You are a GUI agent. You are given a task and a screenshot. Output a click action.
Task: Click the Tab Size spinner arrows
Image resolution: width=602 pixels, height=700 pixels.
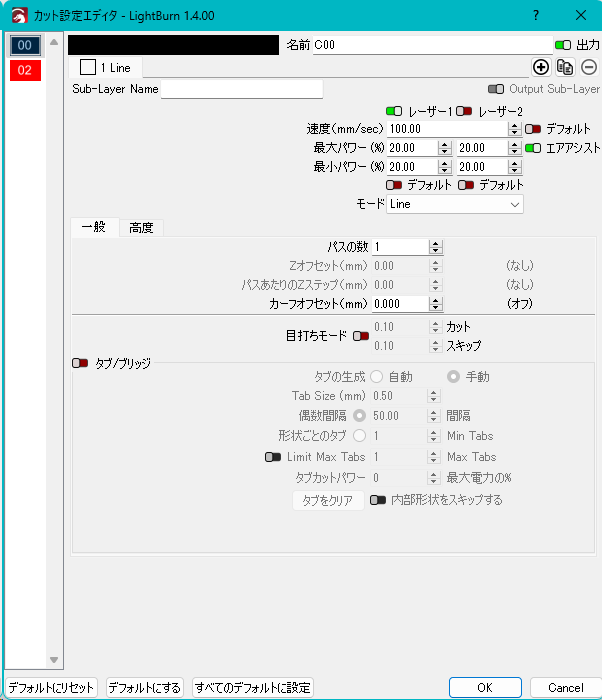pyautogui.click(x=433, y=396)
